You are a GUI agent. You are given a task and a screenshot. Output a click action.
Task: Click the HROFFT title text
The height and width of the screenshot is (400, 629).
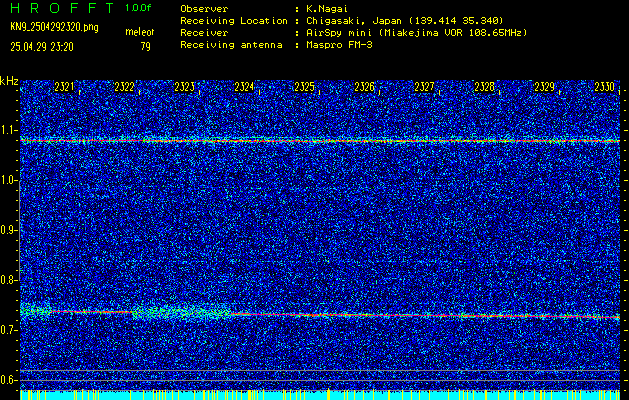click(62, 8)
